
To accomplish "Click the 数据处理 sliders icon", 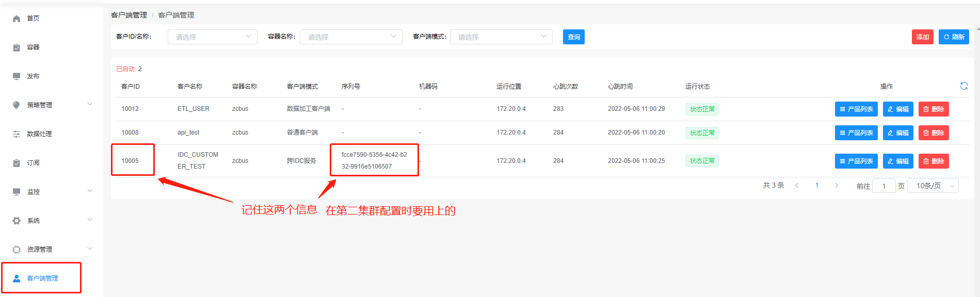I will [x=17, y=134].
